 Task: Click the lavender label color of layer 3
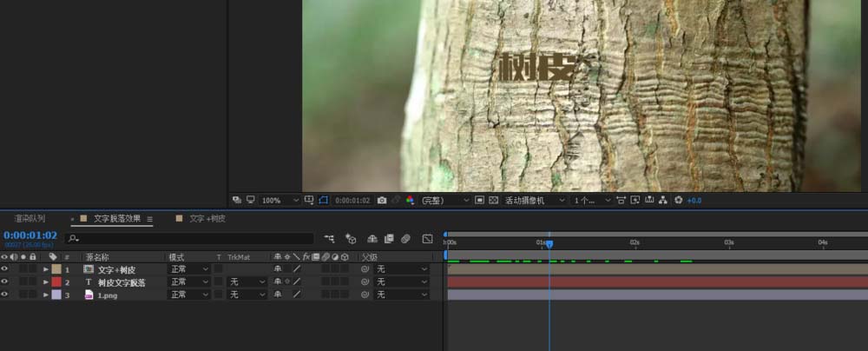point(56,295)
